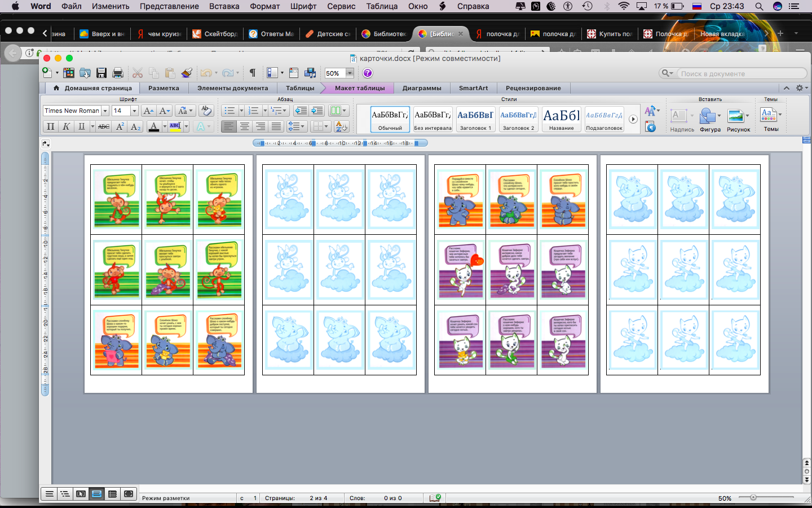Click the Save document floppy disk icon
The width and height of the screenshot is (812, 508).
pos(101,73)
